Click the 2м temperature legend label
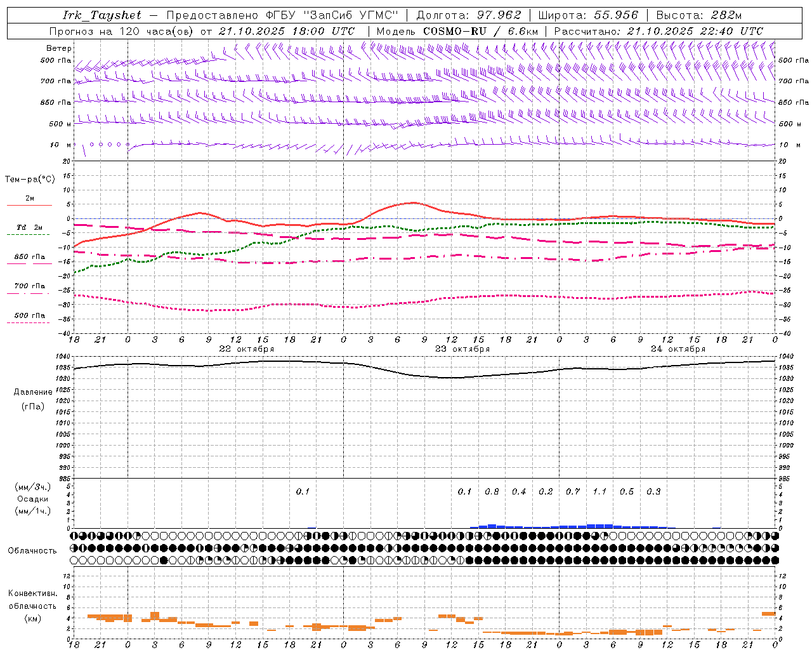The width and height of the screenshot is (812, 650). coord(30,198)
